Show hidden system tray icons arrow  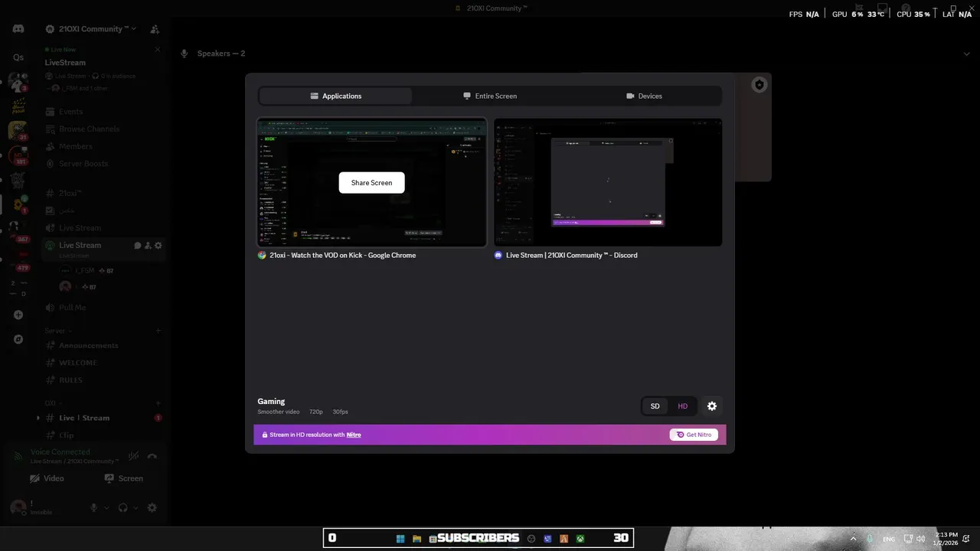853,540
